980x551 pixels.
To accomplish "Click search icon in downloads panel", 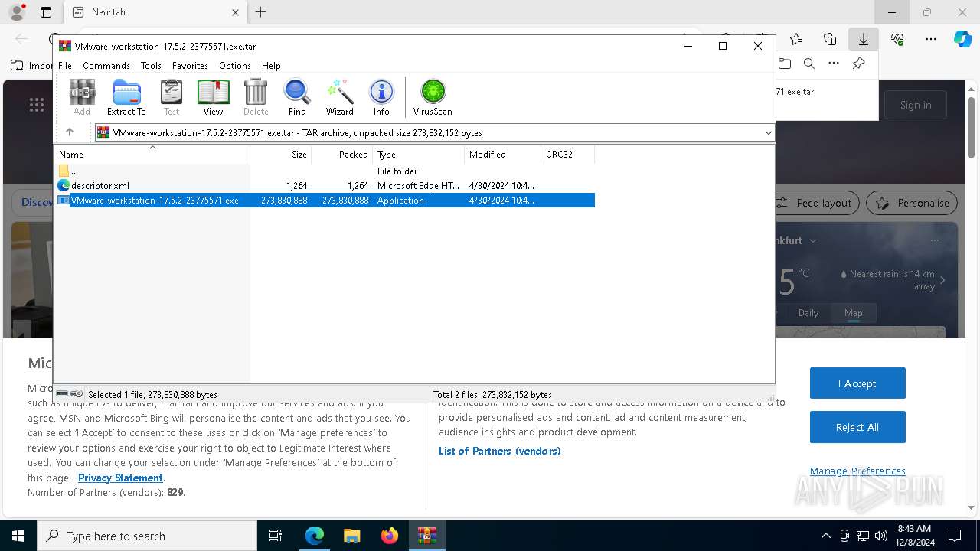I will (808, 64).
